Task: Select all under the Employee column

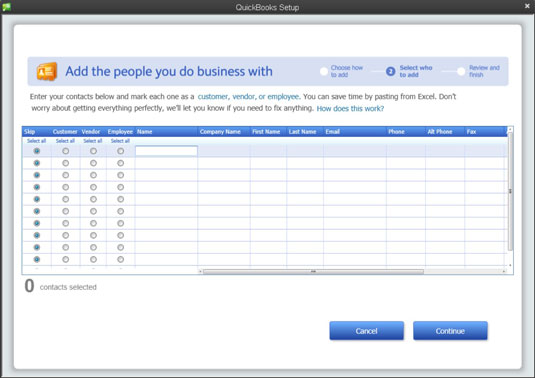Action: [x=120, y=141]
